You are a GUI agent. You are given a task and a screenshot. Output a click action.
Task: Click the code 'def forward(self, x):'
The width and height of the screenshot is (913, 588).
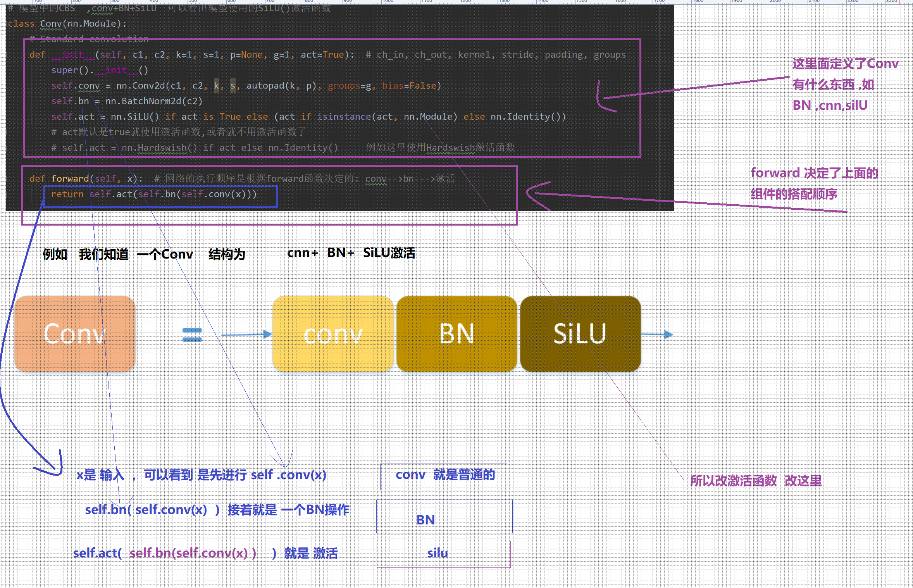pos(86,179)
